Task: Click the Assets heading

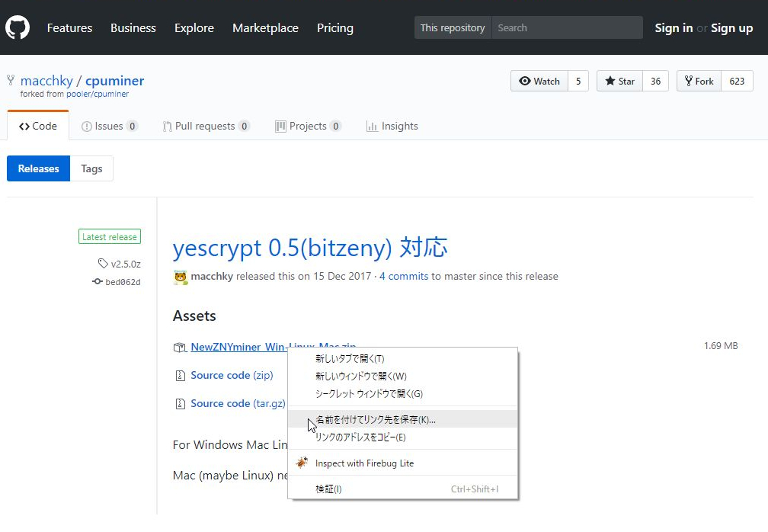Action: pyautogui.click(x=194, y=316)
